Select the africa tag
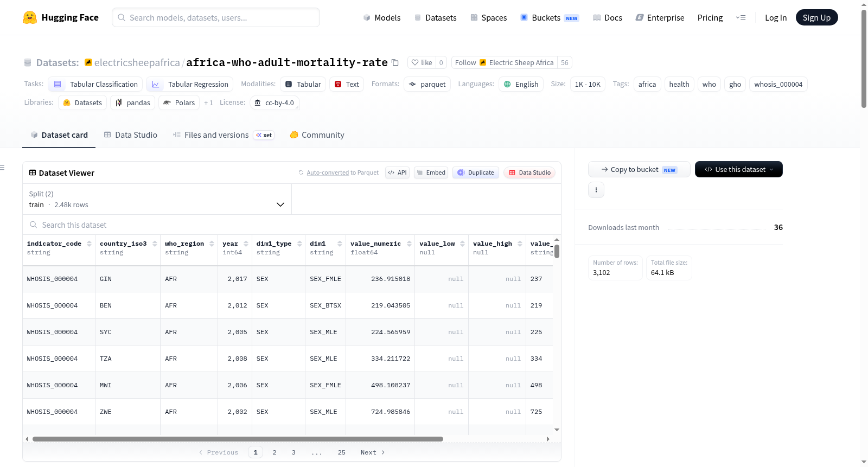The image size is (868, 467). [x=647, y=84]
